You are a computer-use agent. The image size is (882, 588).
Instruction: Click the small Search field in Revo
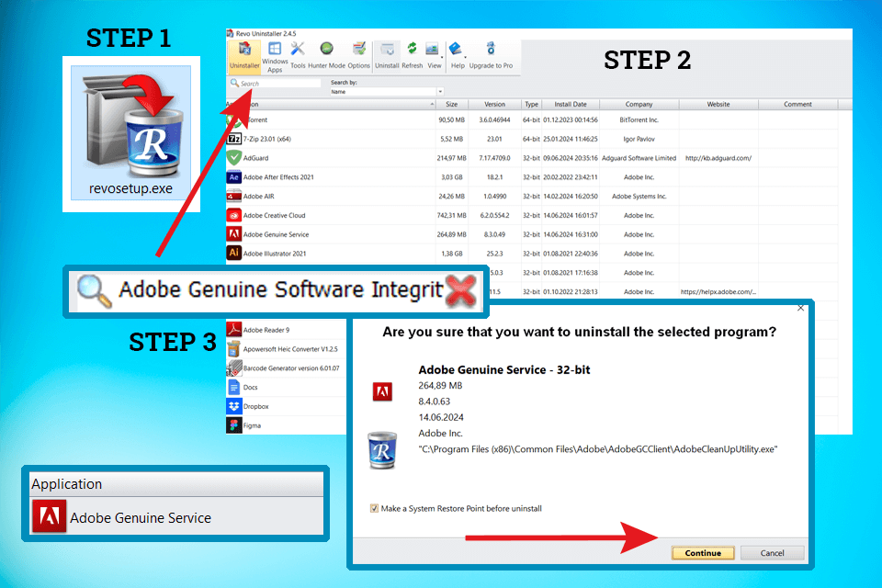point(275,84)
